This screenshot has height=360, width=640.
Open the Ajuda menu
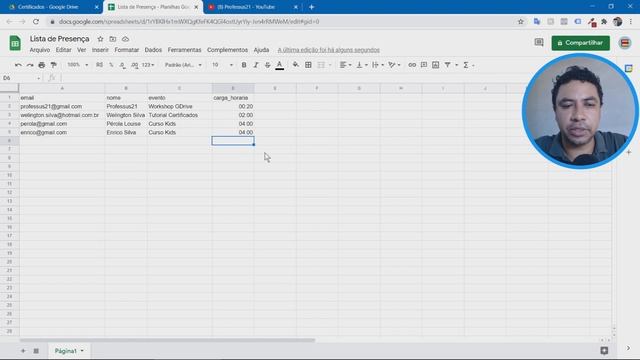[x=261, y=50]
